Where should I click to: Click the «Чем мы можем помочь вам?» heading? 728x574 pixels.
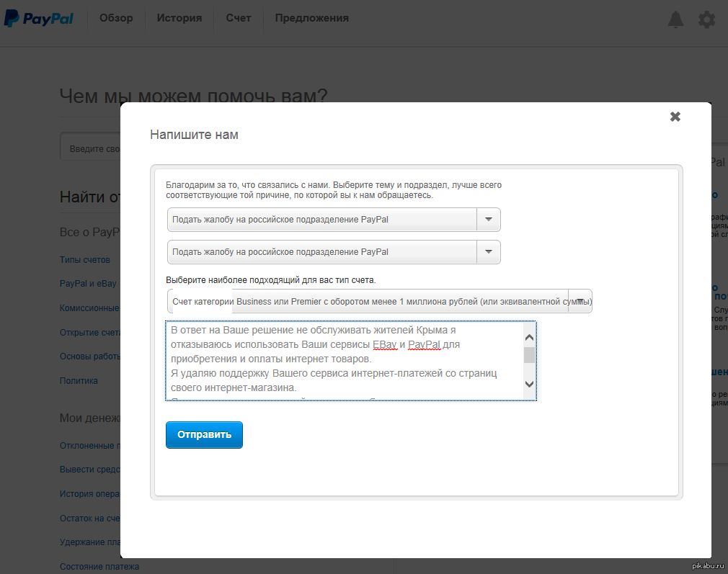pyautogui.click(x=194, y=95)
